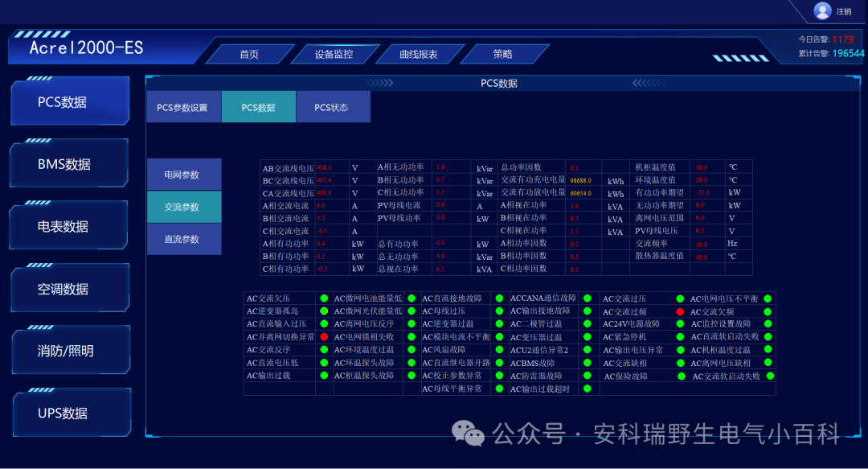This screenshot has height=469, width=868.
Task: Click the 环境温度值 reading 28.0
Action: click(x=702, y=180)
